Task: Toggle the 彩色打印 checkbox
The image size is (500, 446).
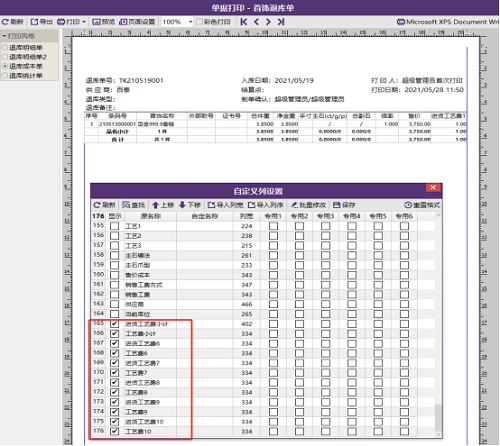Action: pyautogui.click(x=199, y=22)
